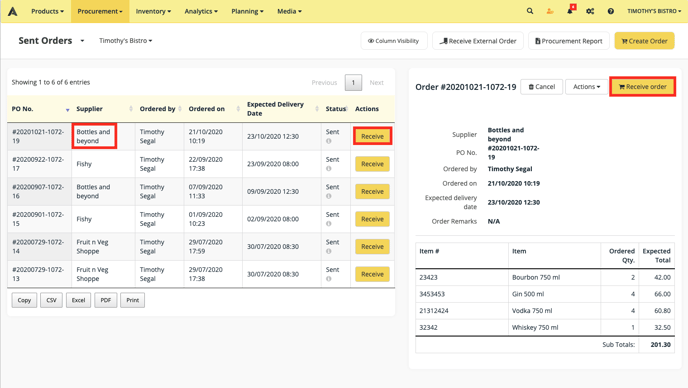Click status info icon for order 1072-14
The height and width of the screenshot is (388, 688).
click(x=329, y=251)
